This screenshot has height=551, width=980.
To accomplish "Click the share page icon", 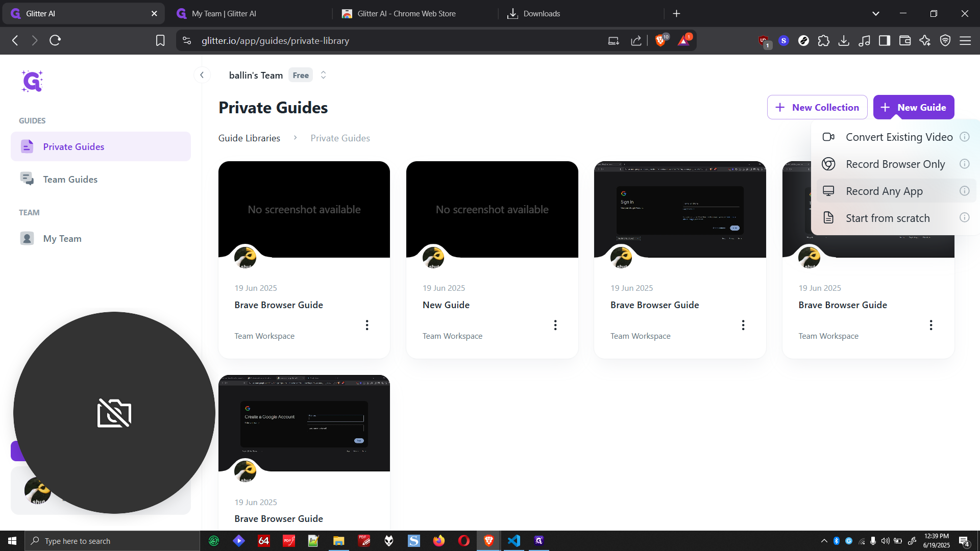I will [636, 40].
